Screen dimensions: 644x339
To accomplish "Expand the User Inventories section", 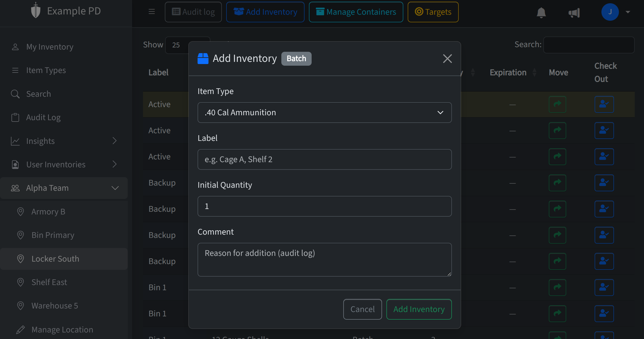I will 115,164.
